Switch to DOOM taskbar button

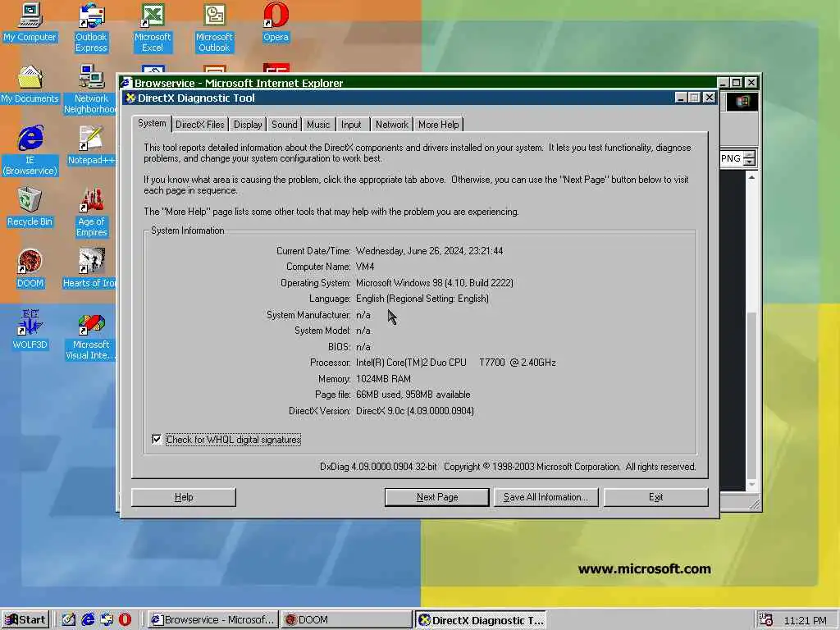347,620
